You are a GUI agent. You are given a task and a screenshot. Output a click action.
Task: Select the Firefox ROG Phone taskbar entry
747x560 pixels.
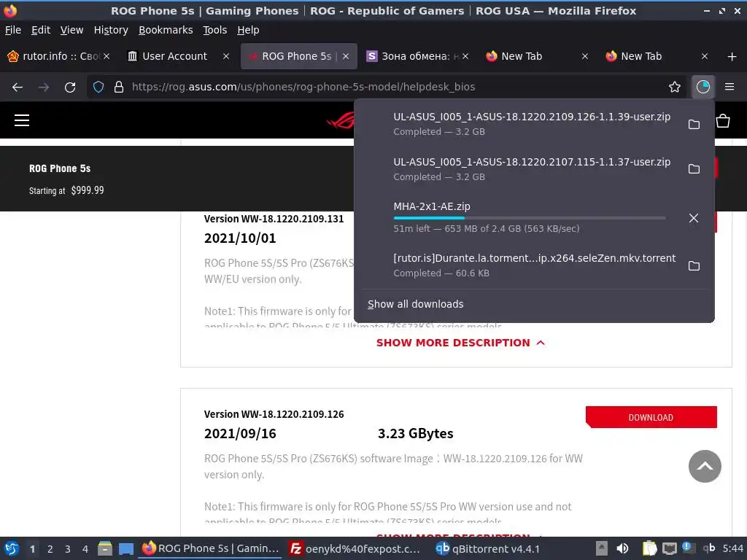coord(211,548)
